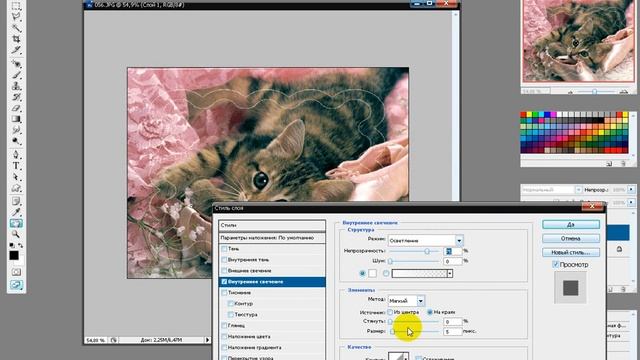Click the white glow color swatch
This screenshot has height=360, width=640.
coord(372,273)
